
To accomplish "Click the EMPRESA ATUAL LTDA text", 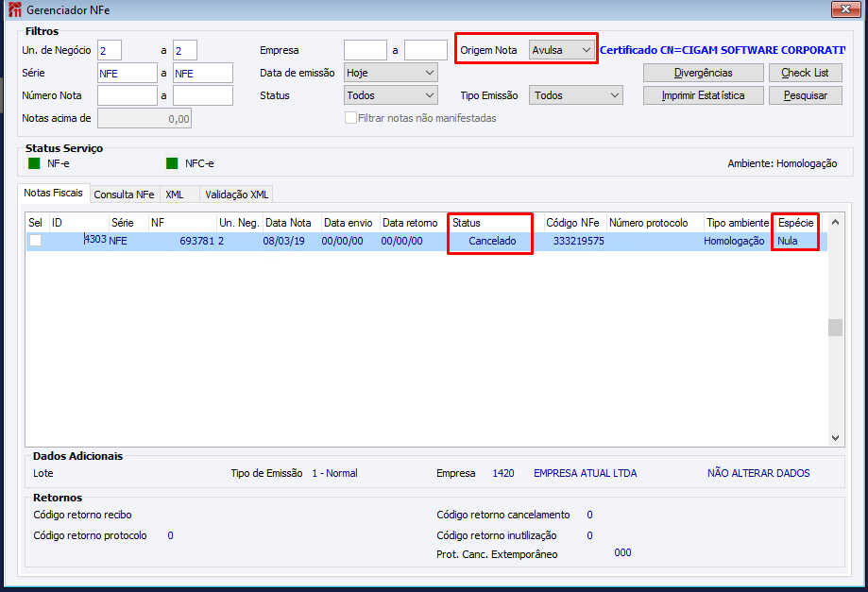I will (x=586, y=474).
